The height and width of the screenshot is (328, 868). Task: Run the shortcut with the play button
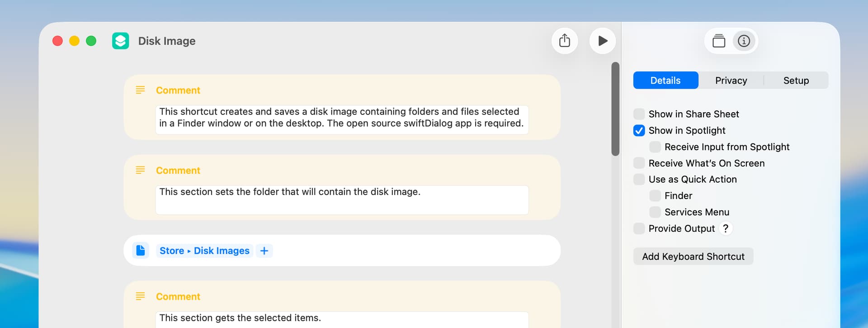pos(602,41)
